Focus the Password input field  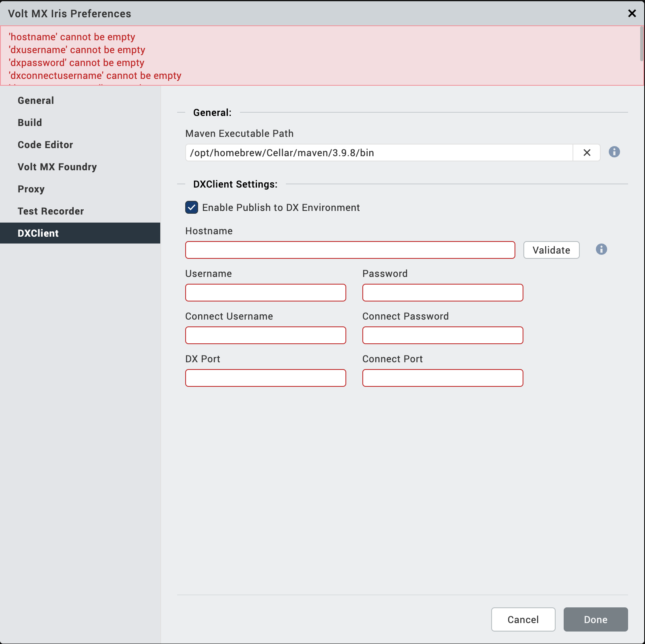click(x=442, y=293)
